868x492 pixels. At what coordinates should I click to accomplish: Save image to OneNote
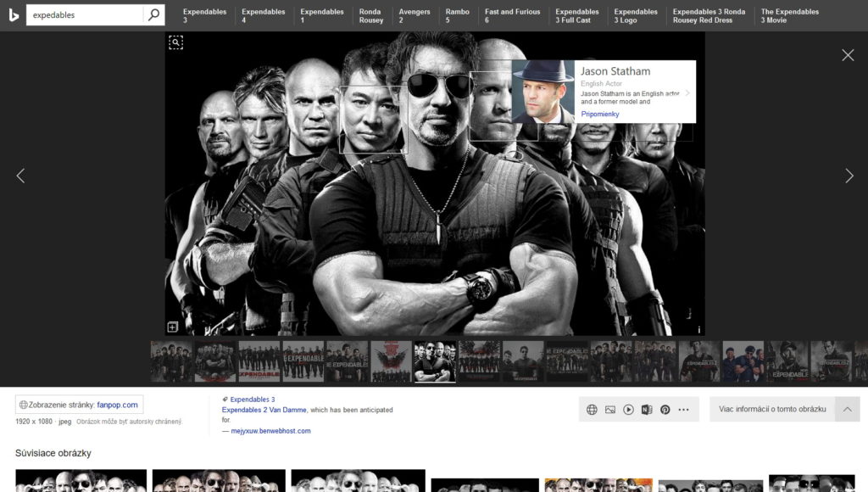(647, 410)
